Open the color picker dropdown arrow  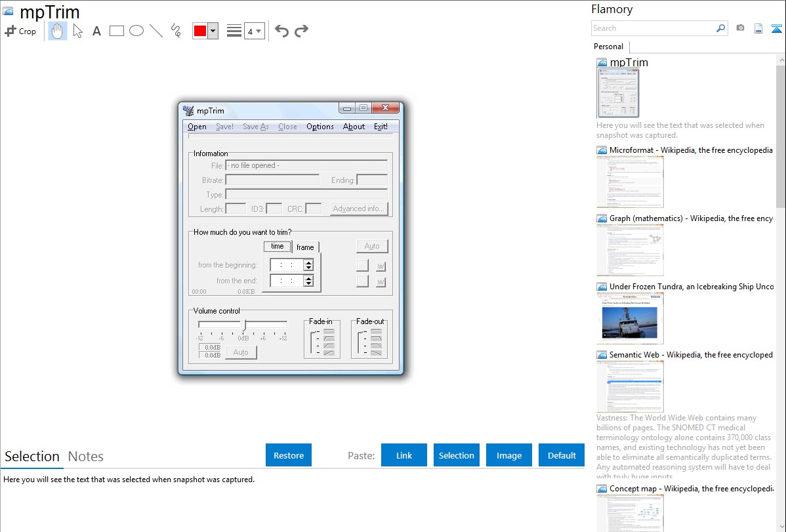coord(213,31)
